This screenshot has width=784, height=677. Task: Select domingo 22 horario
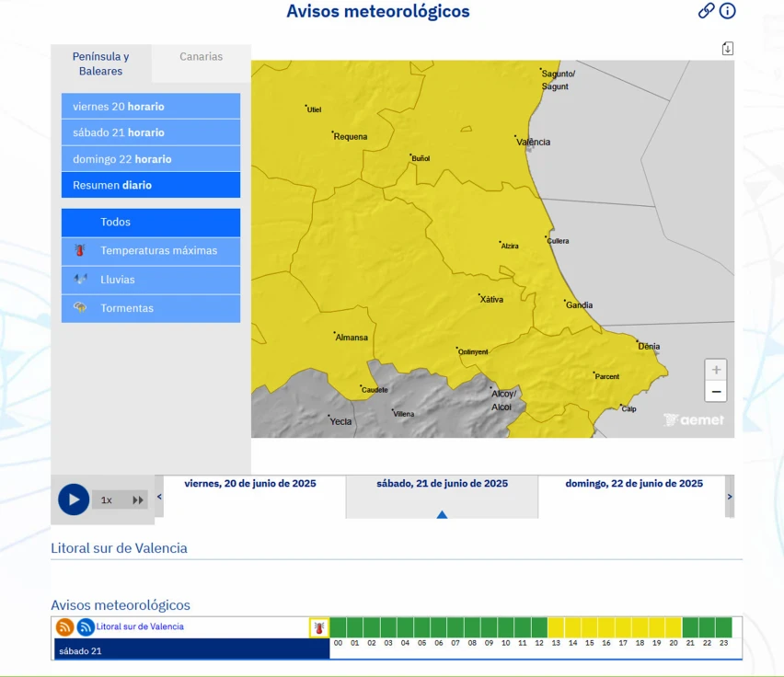[x=151, y=159]
